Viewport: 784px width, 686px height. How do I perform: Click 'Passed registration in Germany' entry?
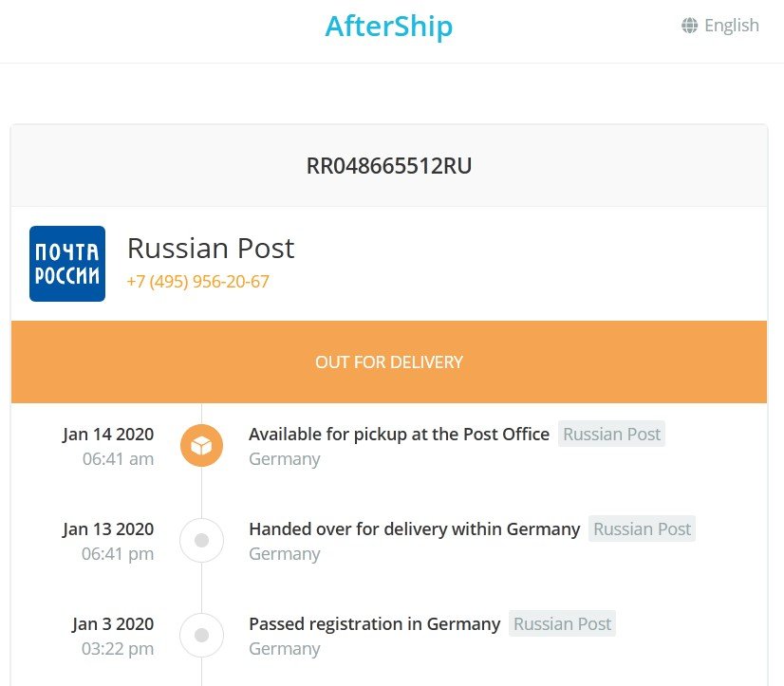click(374, 623)
